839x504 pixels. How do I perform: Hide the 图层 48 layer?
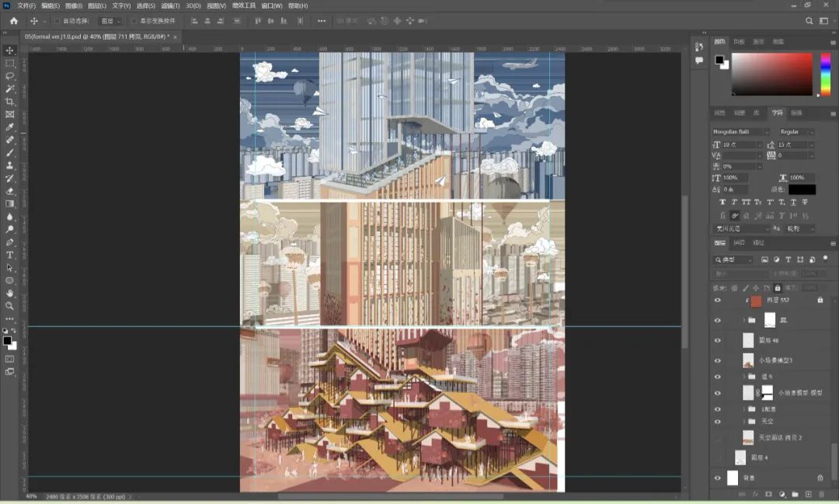718,340
